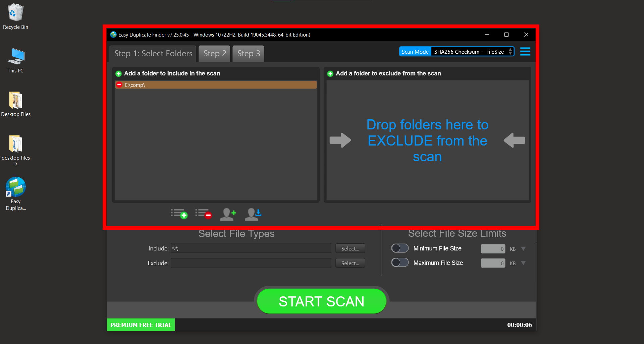Switch to the Step 2 tab
This screenshot has height=344, width=644.
tap(214, 53)
